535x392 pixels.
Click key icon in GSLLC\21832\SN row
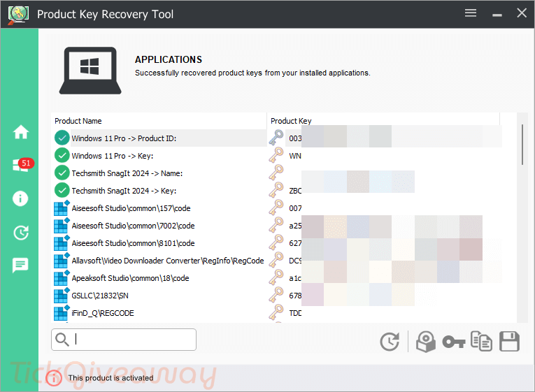[x=276, y=295]
